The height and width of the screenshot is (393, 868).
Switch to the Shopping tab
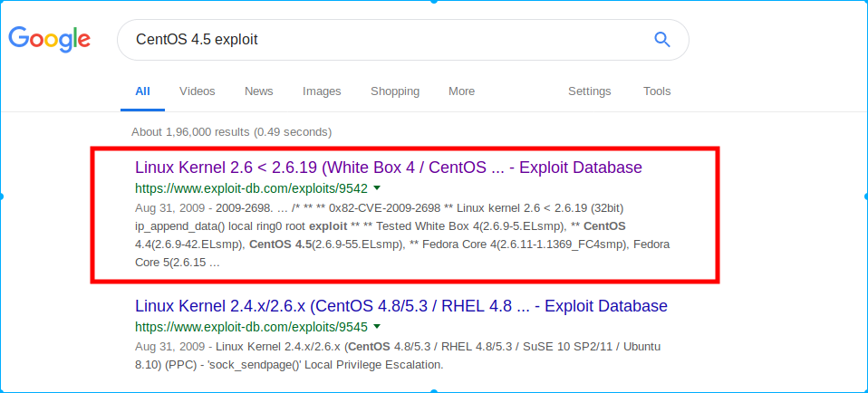coord(395,91)
